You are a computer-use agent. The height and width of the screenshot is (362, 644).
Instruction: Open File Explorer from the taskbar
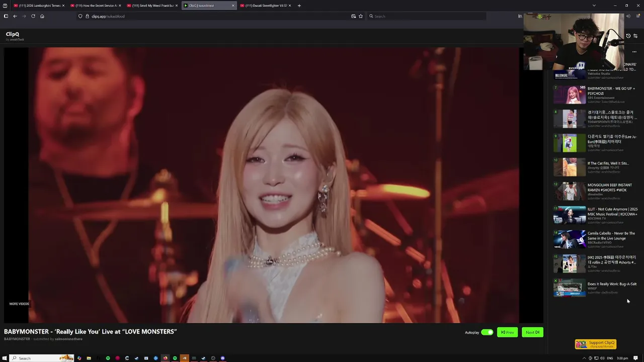click(x=89, y=358)
